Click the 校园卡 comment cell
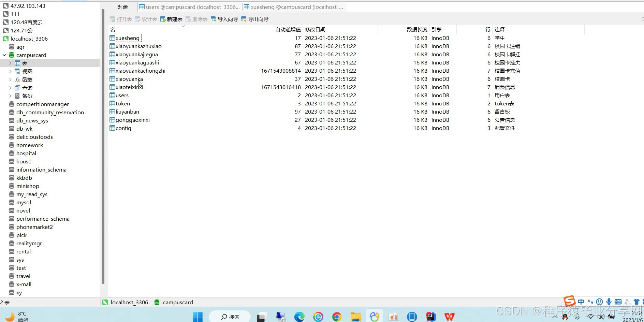Screen dimensions: 644x322 pyautogui.click(x=502, y=79)
